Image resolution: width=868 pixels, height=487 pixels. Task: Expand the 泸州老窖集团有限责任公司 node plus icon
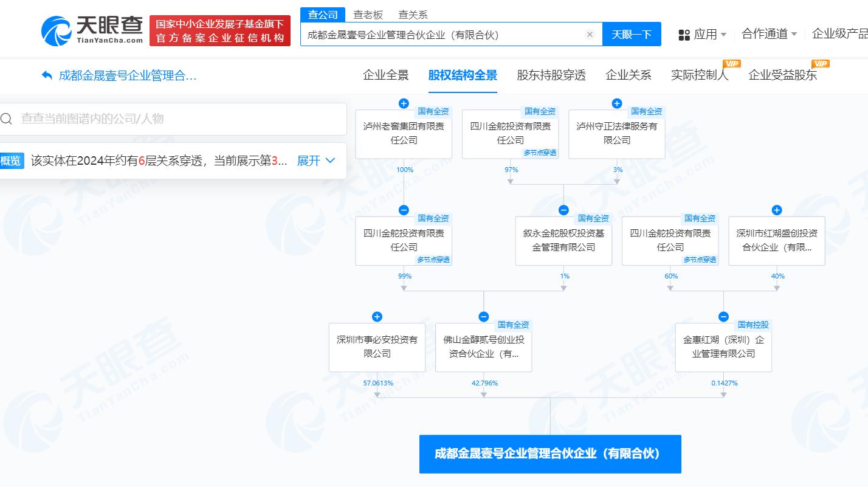(404, 103)
